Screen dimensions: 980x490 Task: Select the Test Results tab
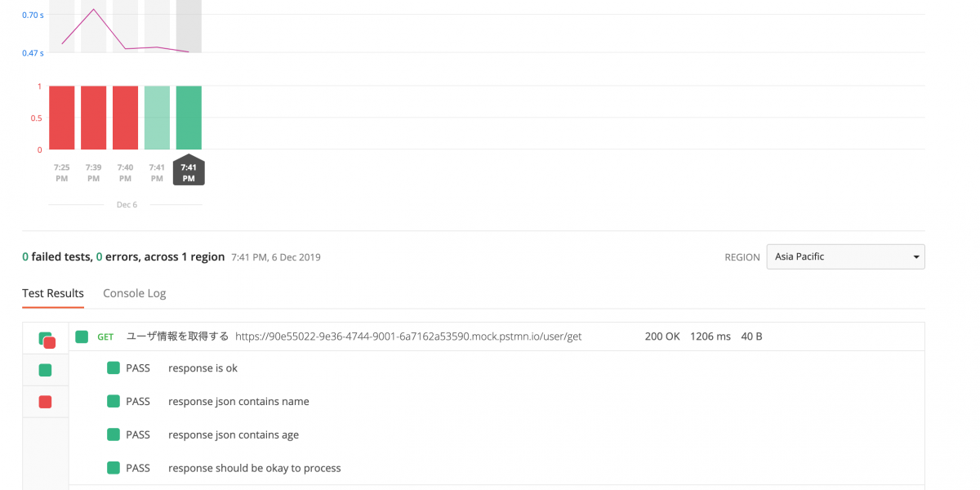click(53, 293)
